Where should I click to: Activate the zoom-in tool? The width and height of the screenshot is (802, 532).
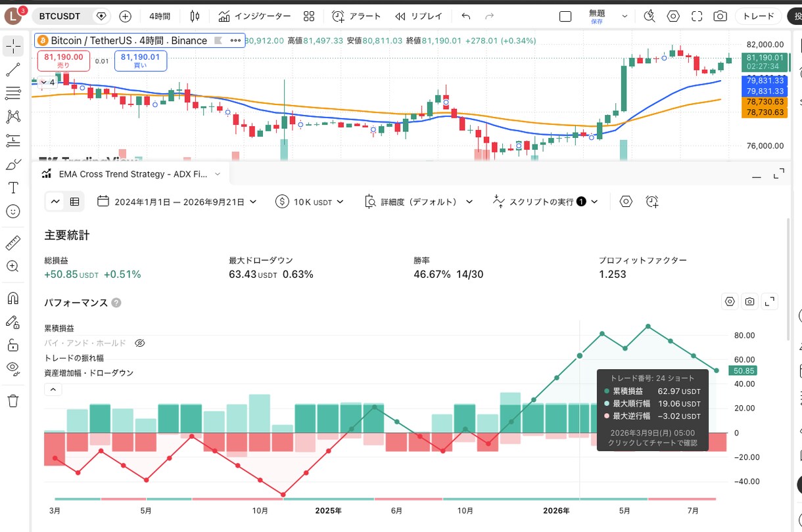coord(12,266)
